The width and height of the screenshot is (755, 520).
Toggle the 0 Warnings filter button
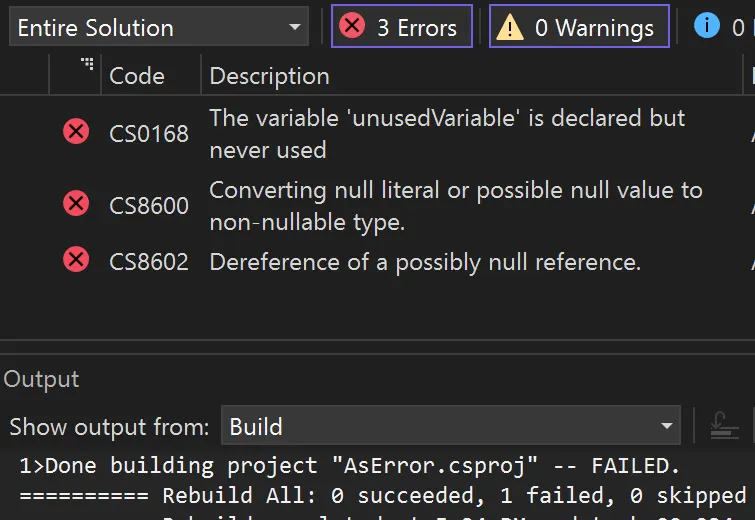point(579,26)
